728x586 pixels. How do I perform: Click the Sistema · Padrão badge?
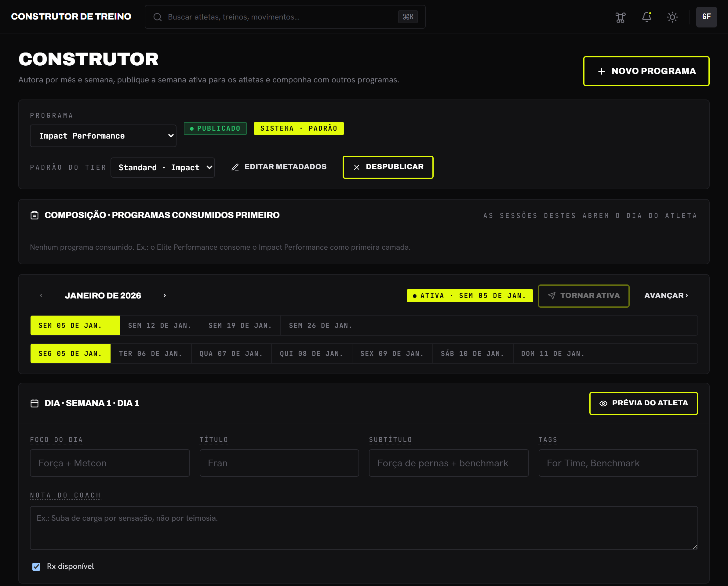tap(299, 128)
